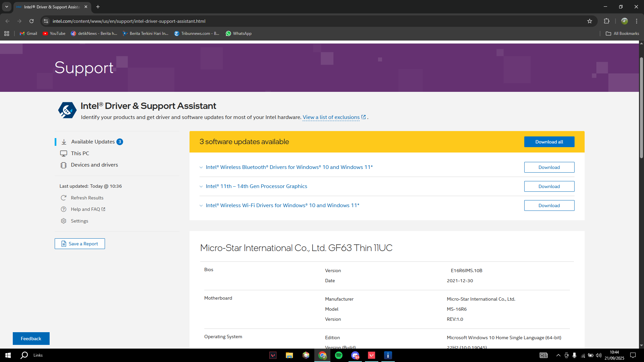Viewport: 644px width, 362px height.
Task: Download the Processor Graphics driver
Action: pyautogui.click(x=549, y=186)
